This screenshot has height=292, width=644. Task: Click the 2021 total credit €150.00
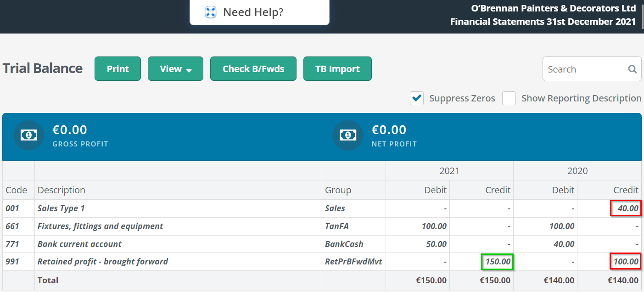(x=495, y=280)
